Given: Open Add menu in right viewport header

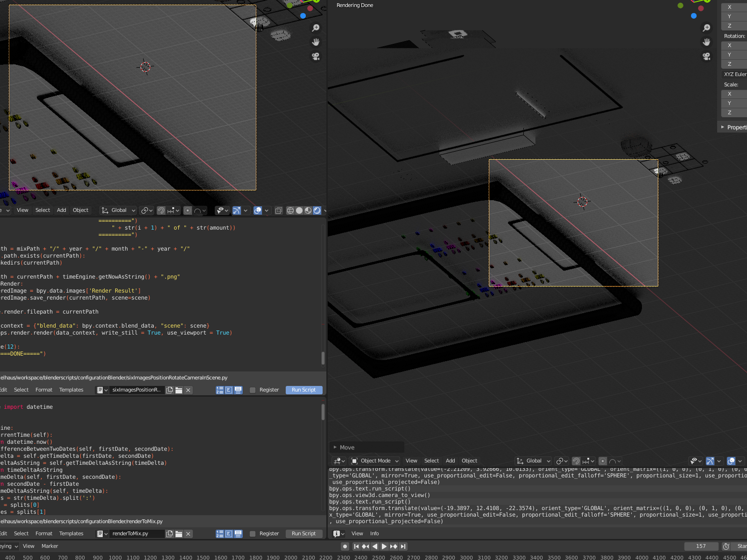Looking at the screenshot, I should pos(450,461).
